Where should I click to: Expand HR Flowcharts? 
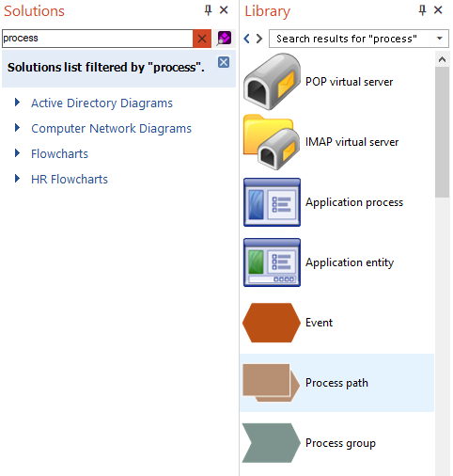point(18,179)
